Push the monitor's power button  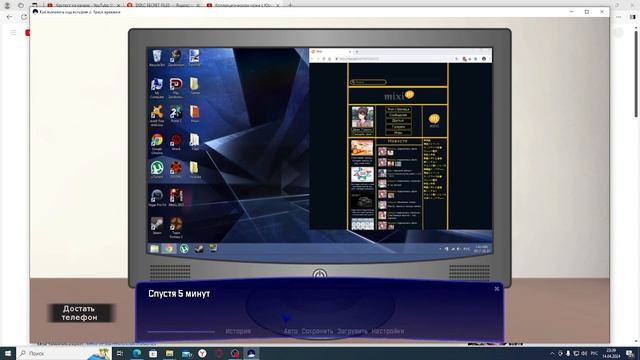point(320,274)
